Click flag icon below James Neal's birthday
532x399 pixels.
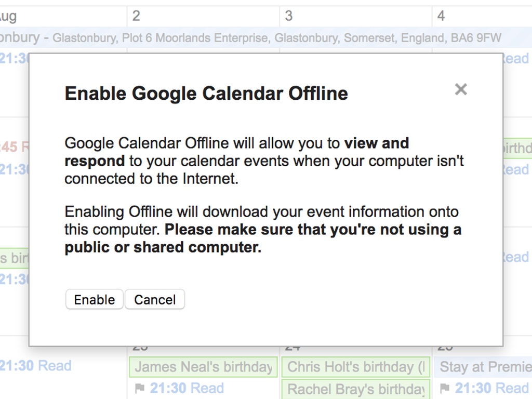click(x=139, y=388)
